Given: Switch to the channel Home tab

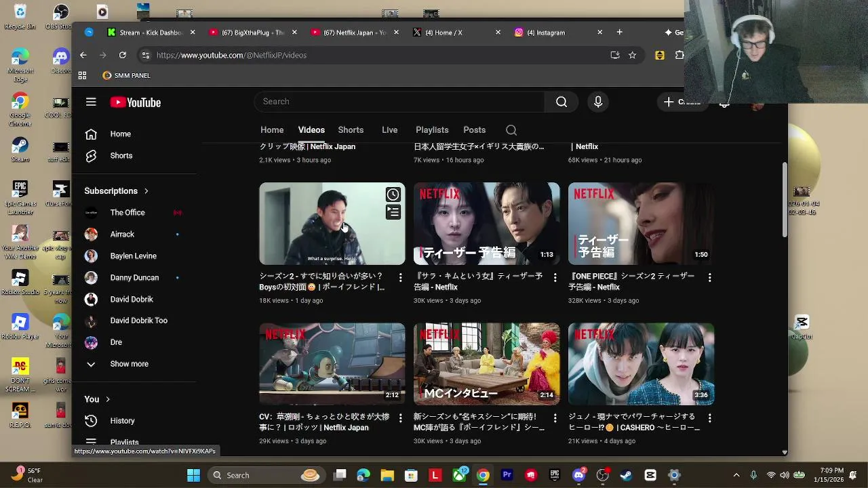Looking at the screenshot, I should pyautogui.click(x=272, y=130).
